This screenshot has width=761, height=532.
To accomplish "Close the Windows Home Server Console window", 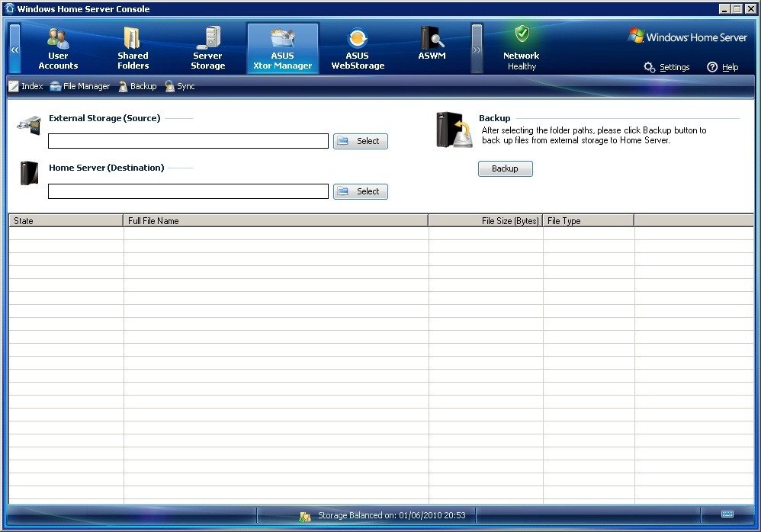I will [x=750, y=8].
